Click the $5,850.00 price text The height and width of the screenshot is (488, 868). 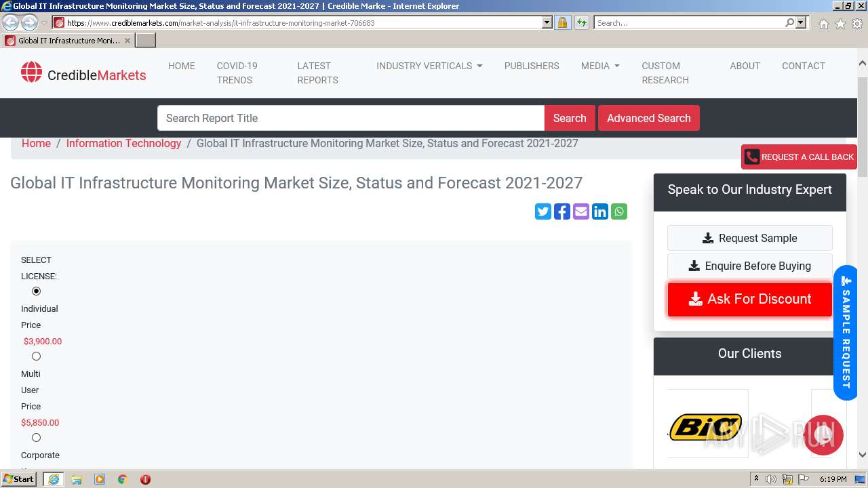(x=40, y=422)
